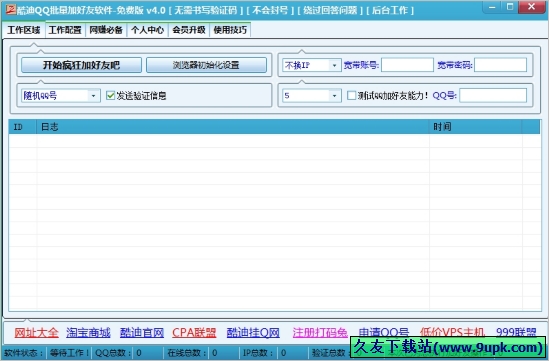This screenshot has height=361, width=549.
Task: Click the ID column header
Action: coord(23,127)
